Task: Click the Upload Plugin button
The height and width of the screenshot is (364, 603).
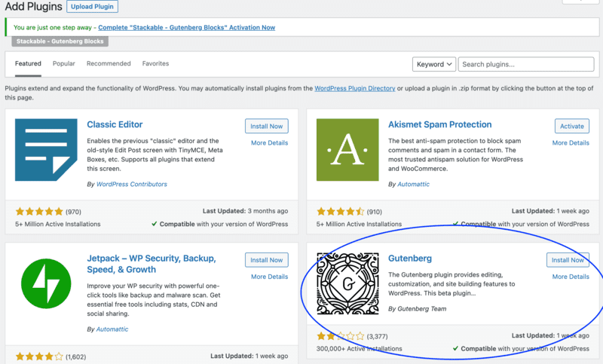Action: [93, 7]
